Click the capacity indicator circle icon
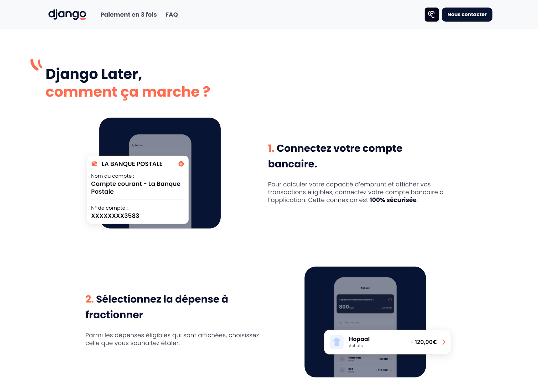The width and height of the screenshot is (538, 392). point(391,300)
